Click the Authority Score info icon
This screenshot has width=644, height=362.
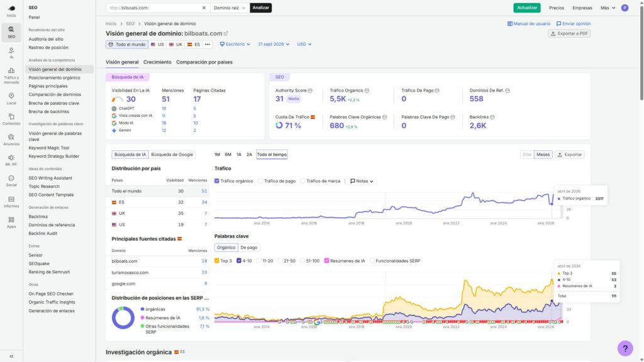point(310,90)
